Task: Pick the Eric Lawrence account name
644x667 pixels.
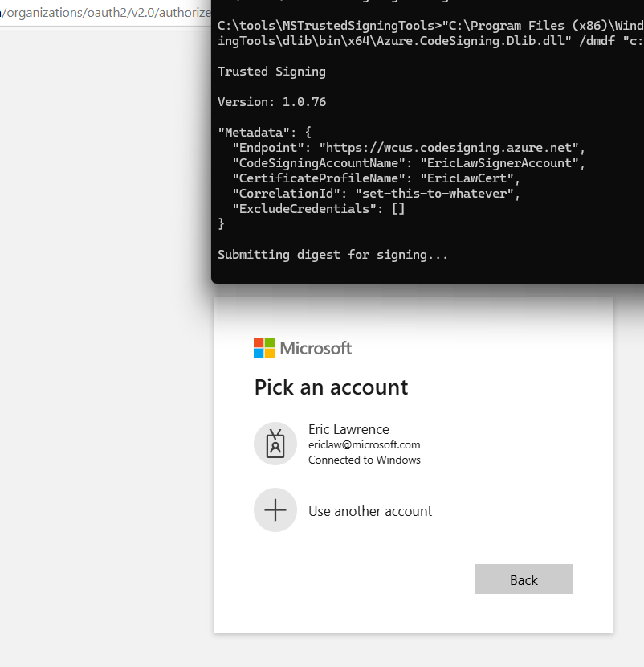Action: coord(348,429)
